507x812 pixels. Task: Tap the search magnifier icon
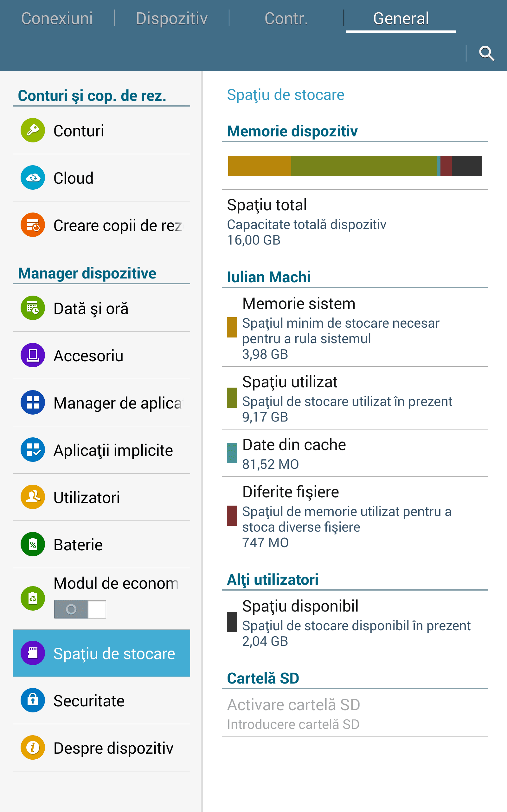point(486,53)
